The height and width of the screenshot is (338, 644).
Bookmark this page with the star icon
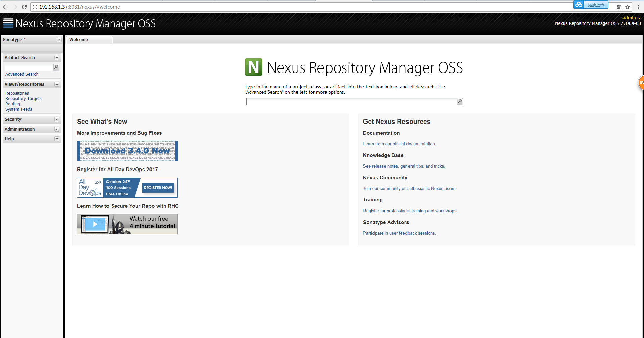(628, 7)
